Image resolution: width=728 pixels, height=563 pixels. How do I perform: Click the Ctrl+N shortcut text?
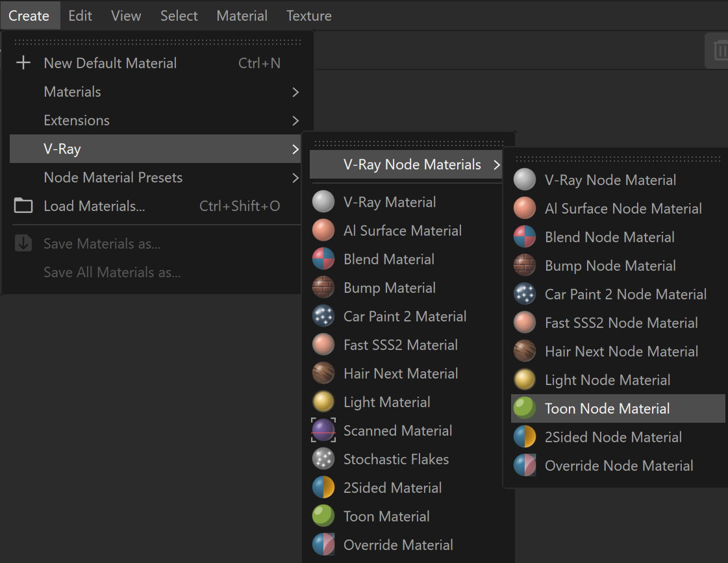coord(259,63)
